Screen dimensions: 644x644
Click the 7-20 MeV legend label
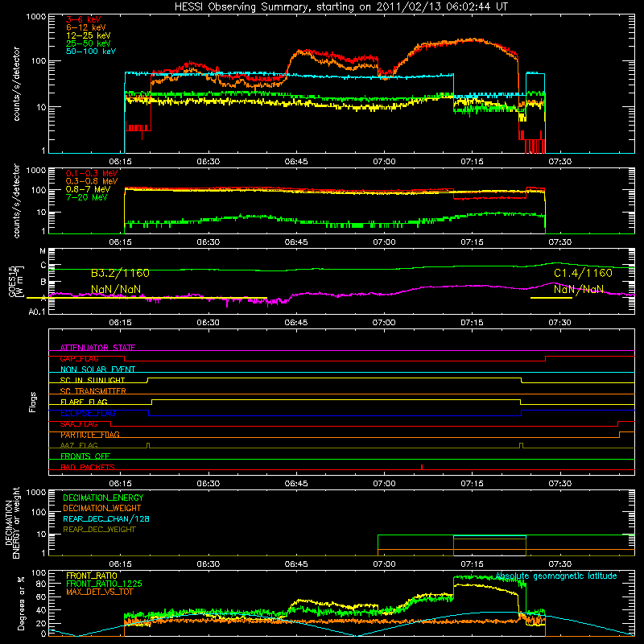87,197
